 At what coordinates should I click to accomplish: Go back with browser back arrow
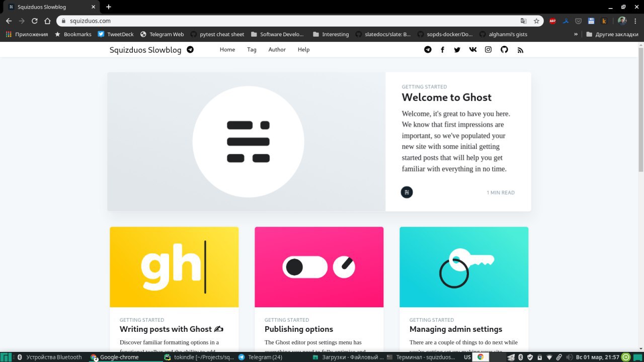9,21
